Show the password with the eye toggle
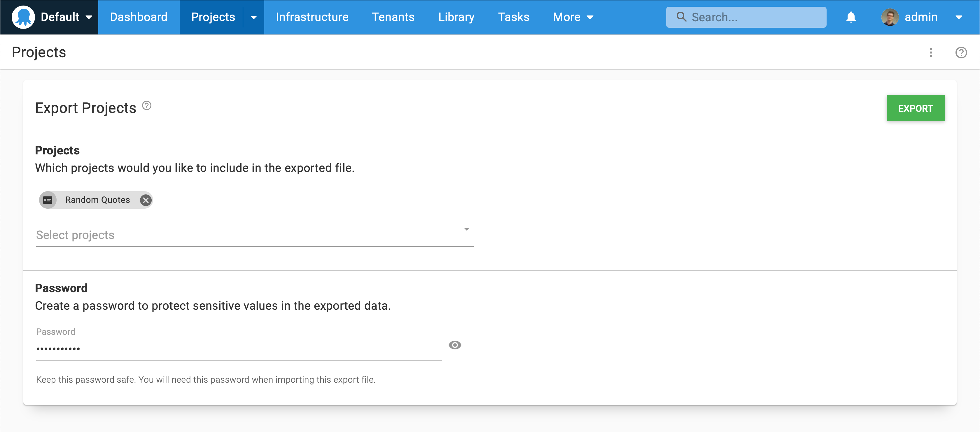 [x=455, y=345]
